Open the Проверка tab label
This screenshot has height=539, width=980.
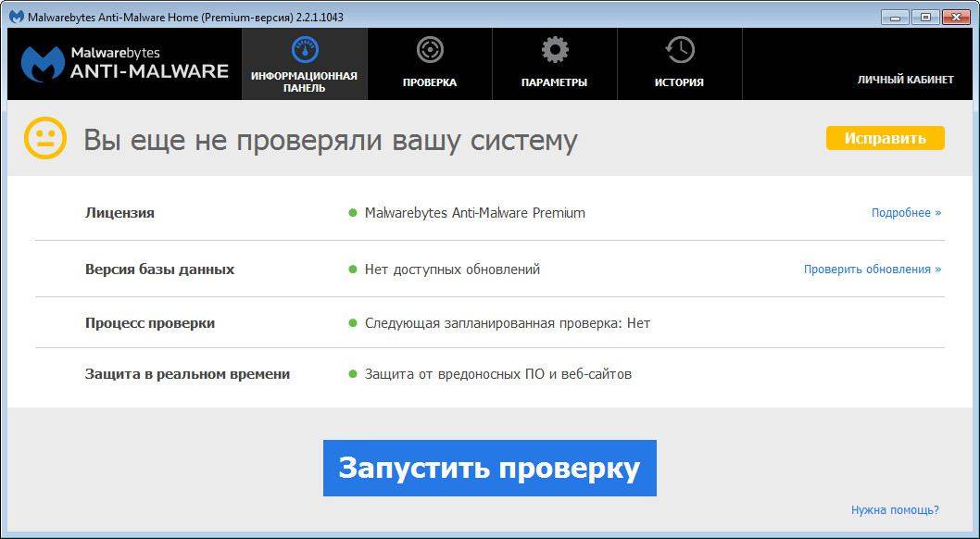tap(430, 82)
